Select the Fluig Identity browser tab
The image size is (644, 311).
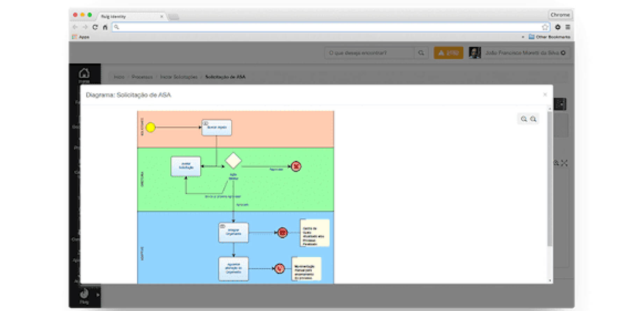point(129,16)
